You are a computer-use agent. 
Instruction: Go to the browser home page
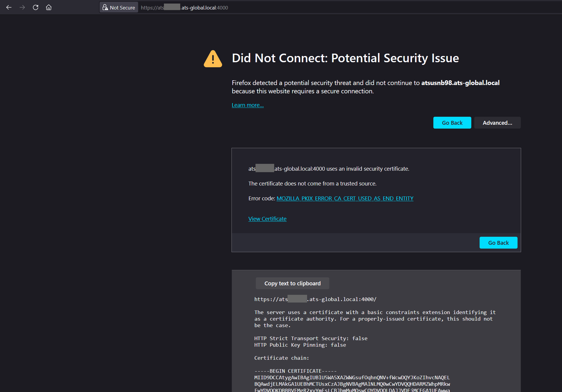49,7
